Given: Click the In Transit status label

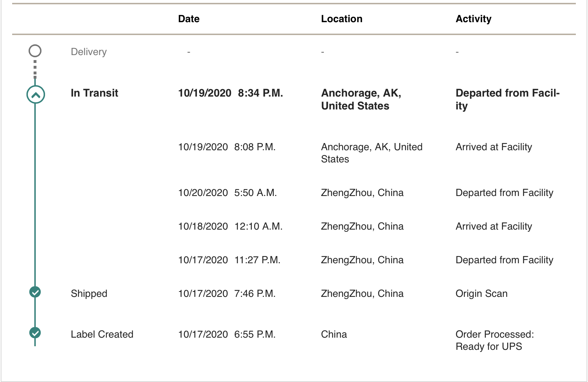Looking at the screenshot, I should (x=94, y=93).
